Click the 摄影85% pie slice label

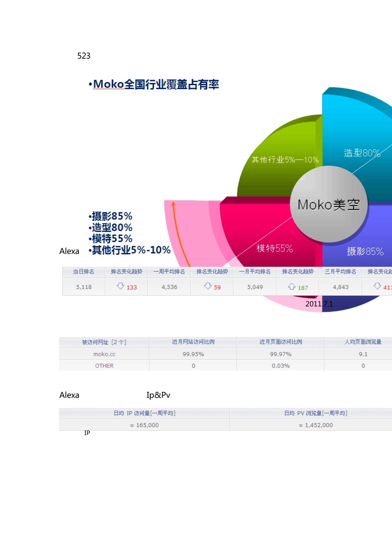click(365, 251)
